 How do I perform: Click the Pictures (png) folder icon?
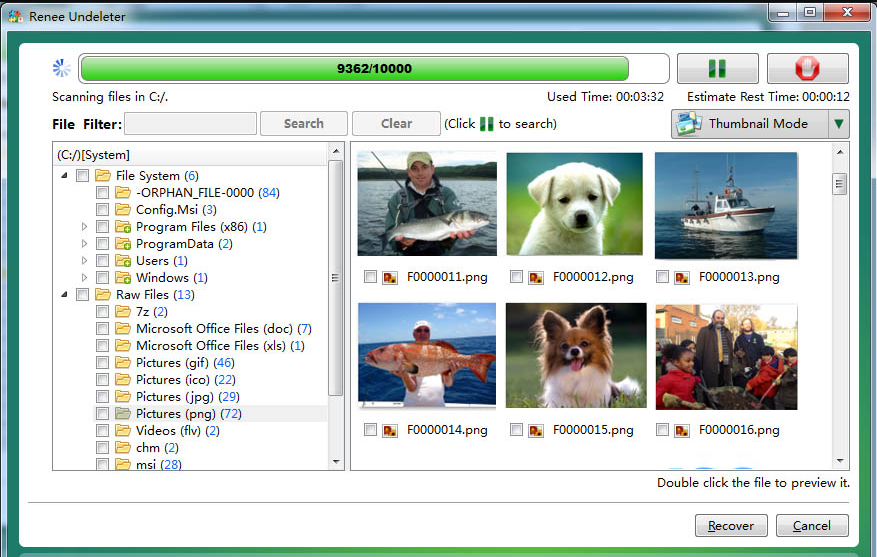pyautogui.click(x=123, y=414)
